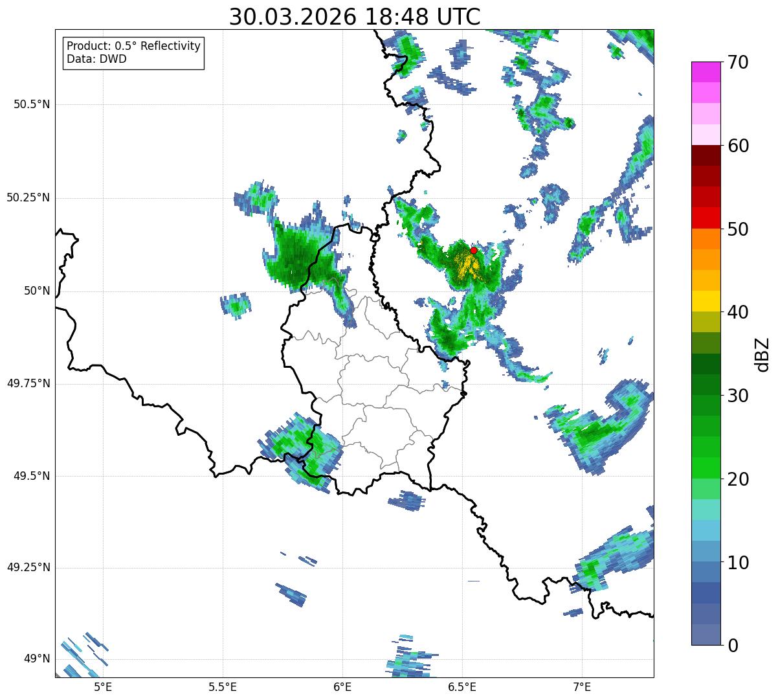Click the 49.75°N latitude label
Image resolution: width=778 pixels, height=700 pixels.
coord(28,383)
